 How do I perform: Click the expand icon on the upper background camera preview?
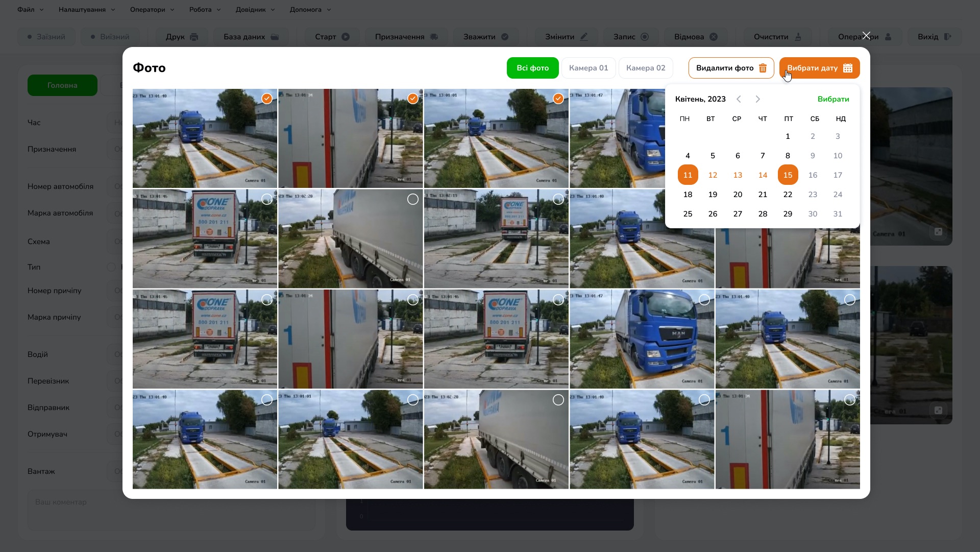[938, 232]
